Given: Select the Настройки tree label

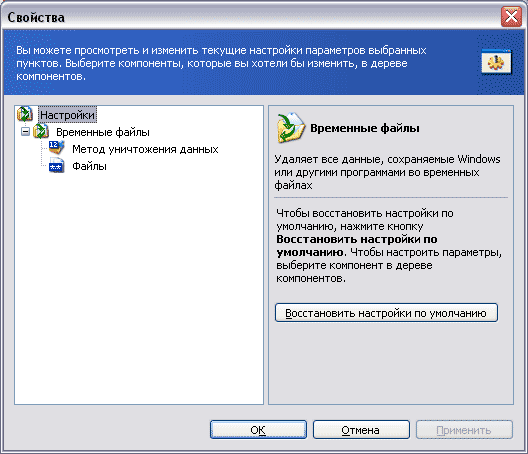Looking at the screenshot, I should [67, 115].
